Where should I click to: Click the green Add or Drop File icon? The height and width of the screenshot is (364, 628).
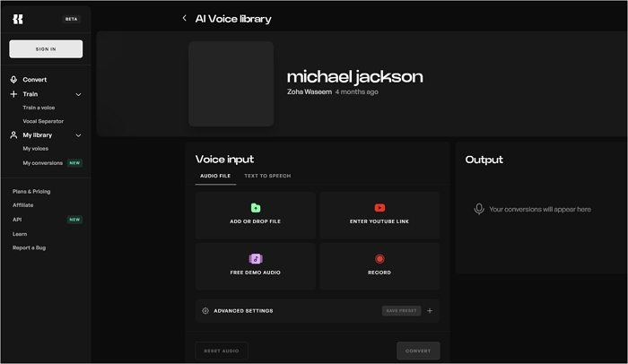(256, 208)
